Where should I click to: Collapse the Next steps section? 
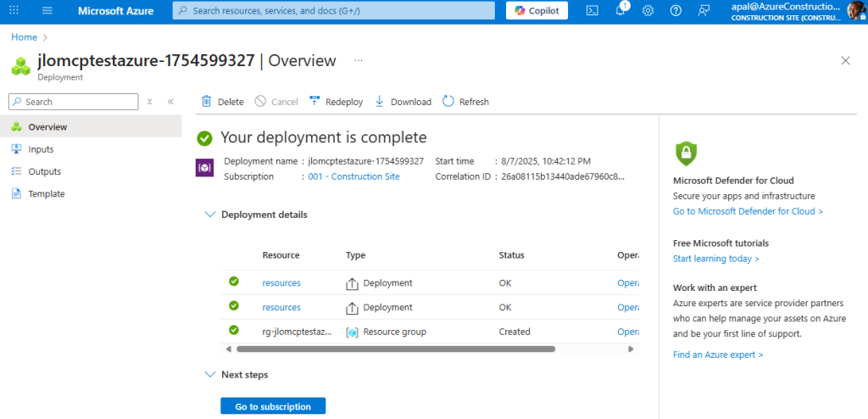click(210, 375)
